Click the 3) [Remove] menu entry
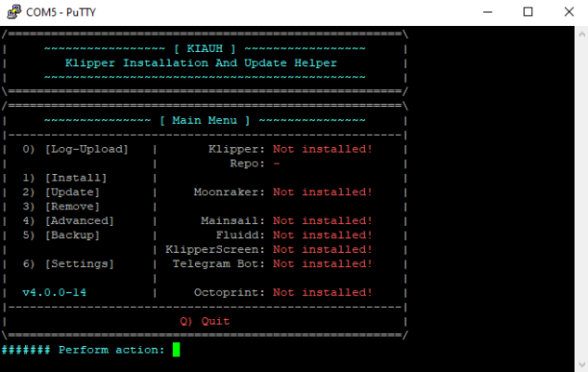 tap(60, 206)
